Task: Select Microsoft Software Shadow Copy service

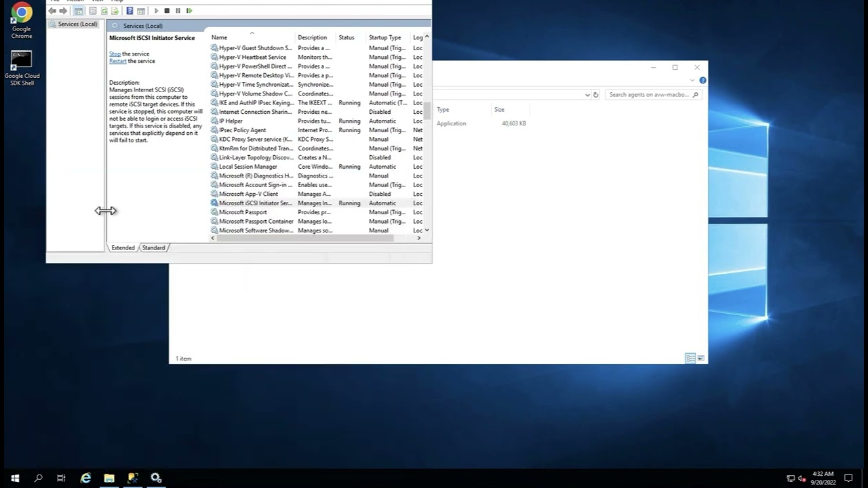Action: (316, 230)
